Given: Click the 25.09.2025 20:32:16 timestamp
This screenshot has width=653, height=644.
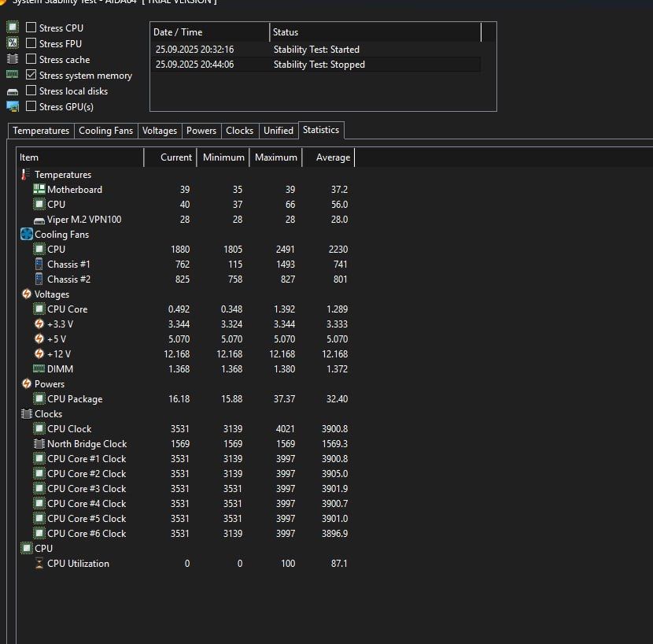Looking at the screenshot, I should [194, 49].
